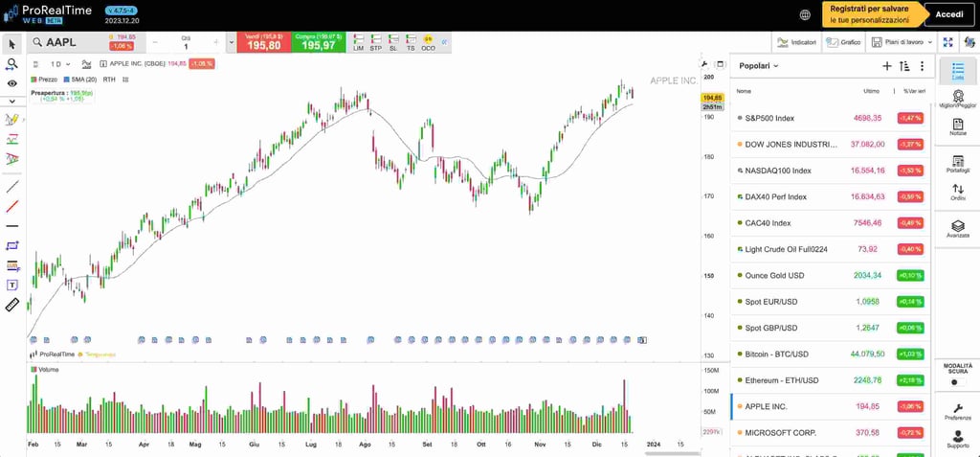Toggle the eye visibility tool
This screenshot has width=980, height=457.
point(12,83)
